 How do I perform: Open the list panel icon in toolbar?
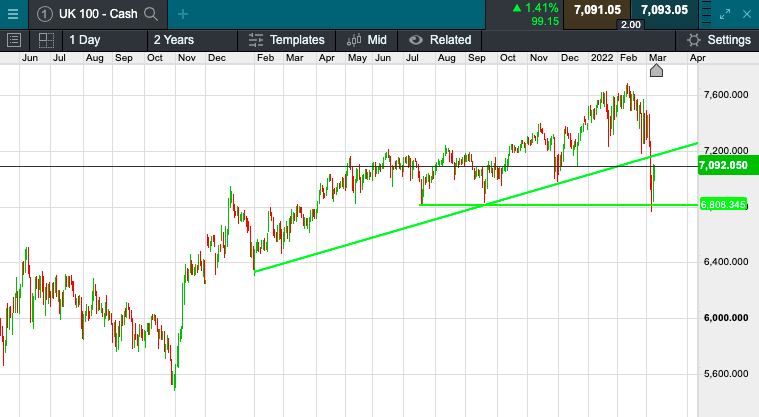pos(14,40)
